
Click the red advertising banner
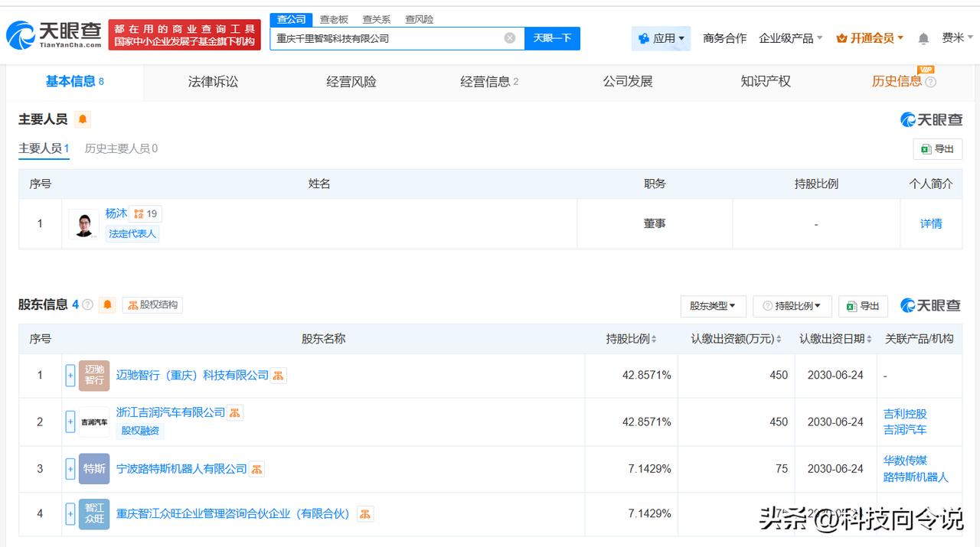[x=185, y=35]
